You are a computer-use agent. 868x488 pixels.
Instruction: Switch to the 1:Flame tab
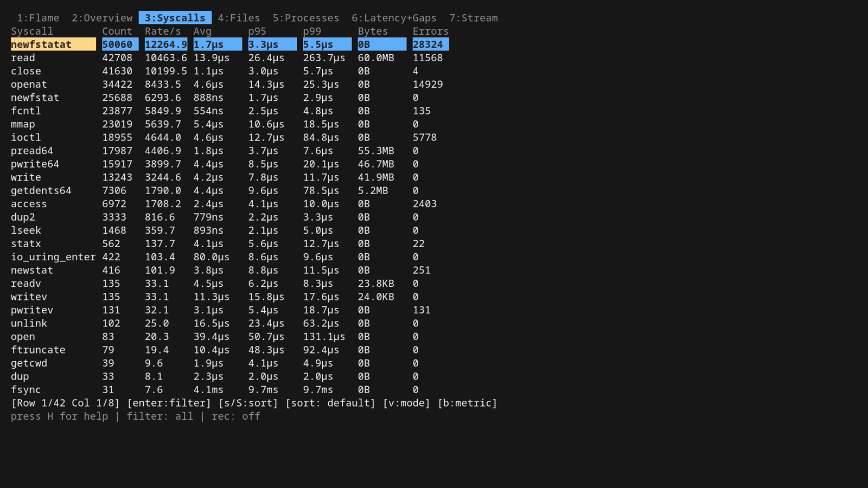point(38,18)
